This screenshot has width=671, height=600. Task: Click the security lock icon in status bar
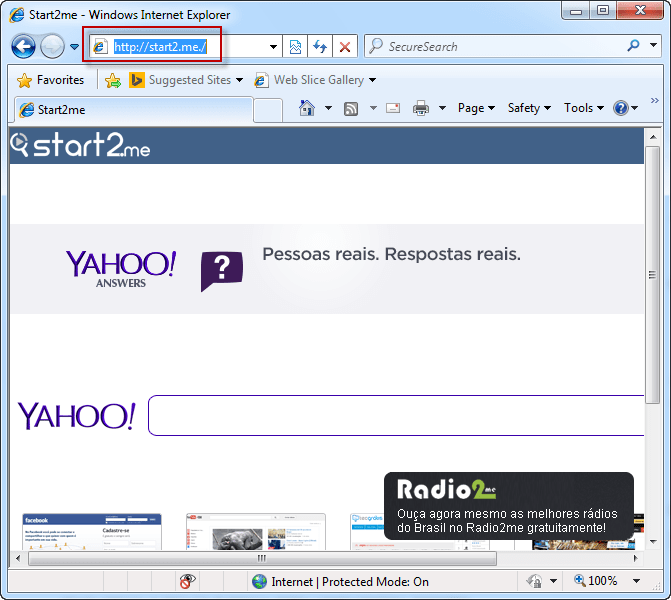pos(534,581)
